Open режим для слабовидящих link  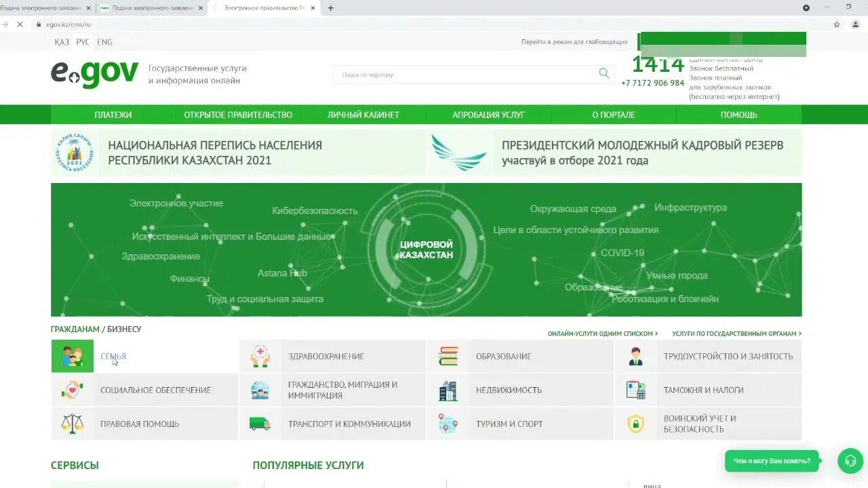[x=574, y=41]
